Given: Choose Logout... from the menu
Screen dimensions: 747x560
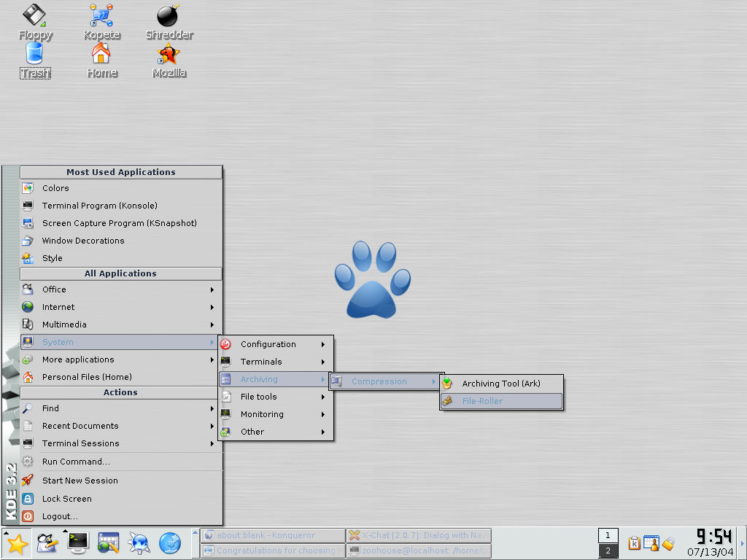Looking at the screenshot, I should pyautogui.click(x=121, y=516).
